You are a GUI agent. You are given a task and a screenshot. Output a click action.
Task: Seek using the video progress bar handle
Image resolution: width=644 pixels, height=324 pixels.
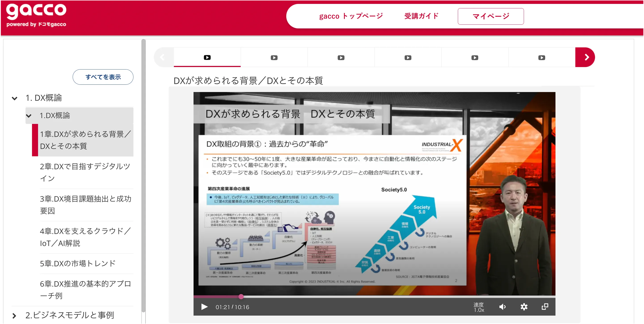241,296
